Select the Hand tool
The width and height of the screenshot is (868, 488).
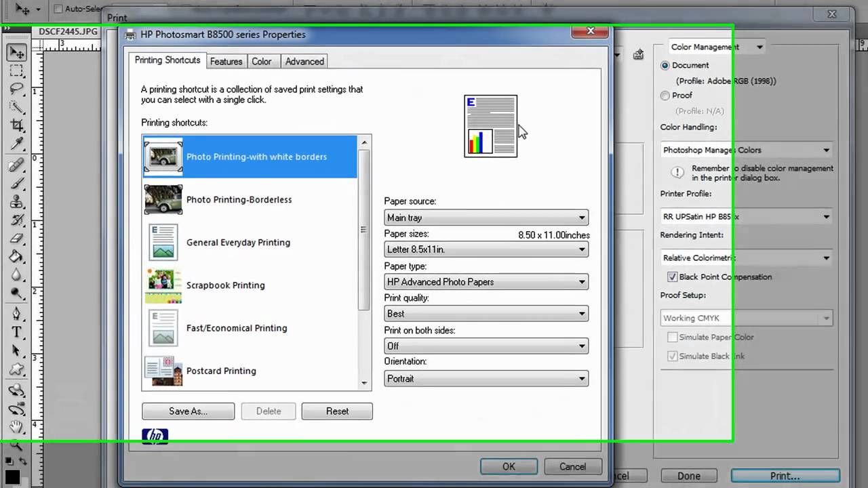17,427
